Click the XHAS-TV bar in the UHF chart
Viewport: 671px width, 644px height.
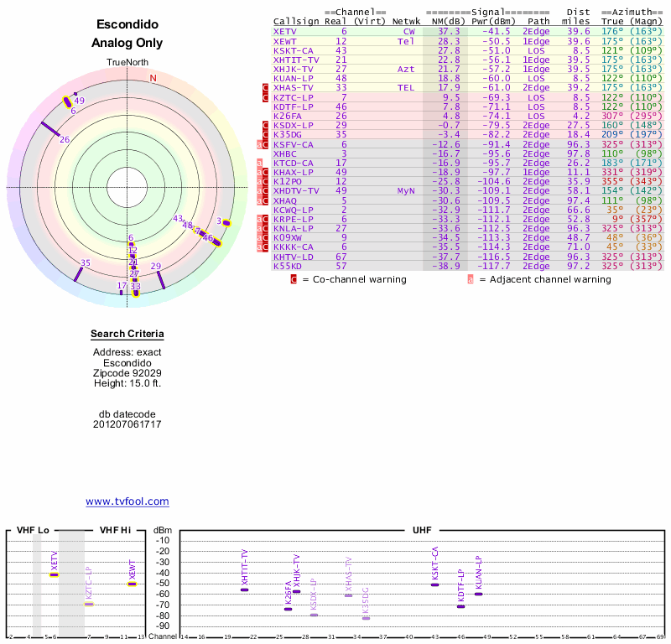coord(349,595)
